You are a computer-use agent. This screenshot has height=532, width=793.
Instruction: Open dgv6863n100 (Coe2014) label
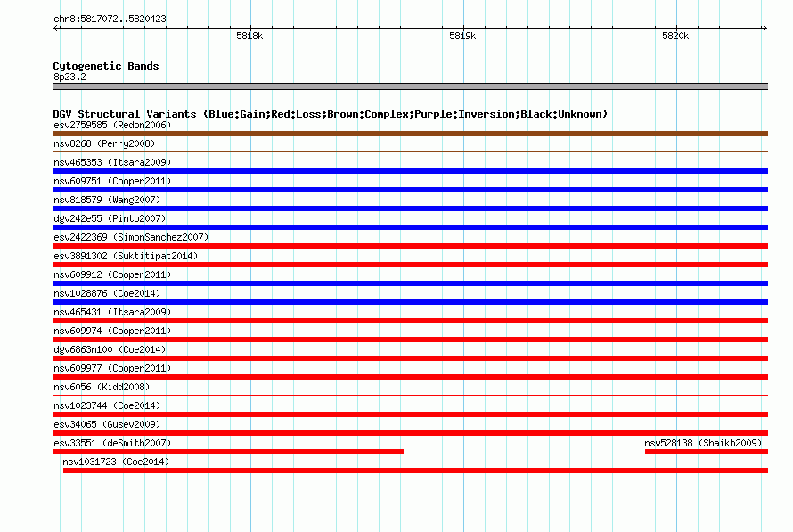pos(110,349)
